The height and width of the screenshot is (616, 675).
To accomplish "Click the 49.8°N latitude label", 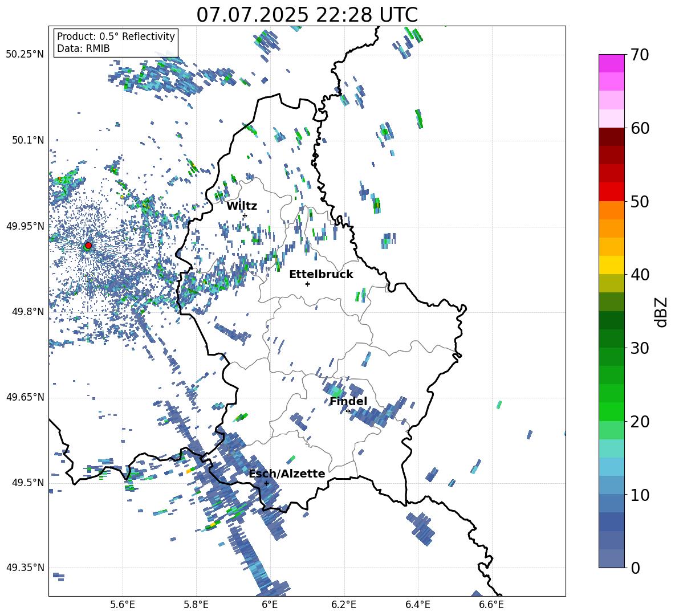I will point(28,312).
